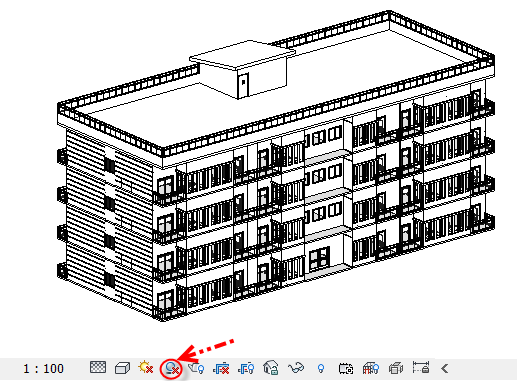The image size is (517, 381).
Task: Open the Detail Level options
Action: click(x=98, y=367)
